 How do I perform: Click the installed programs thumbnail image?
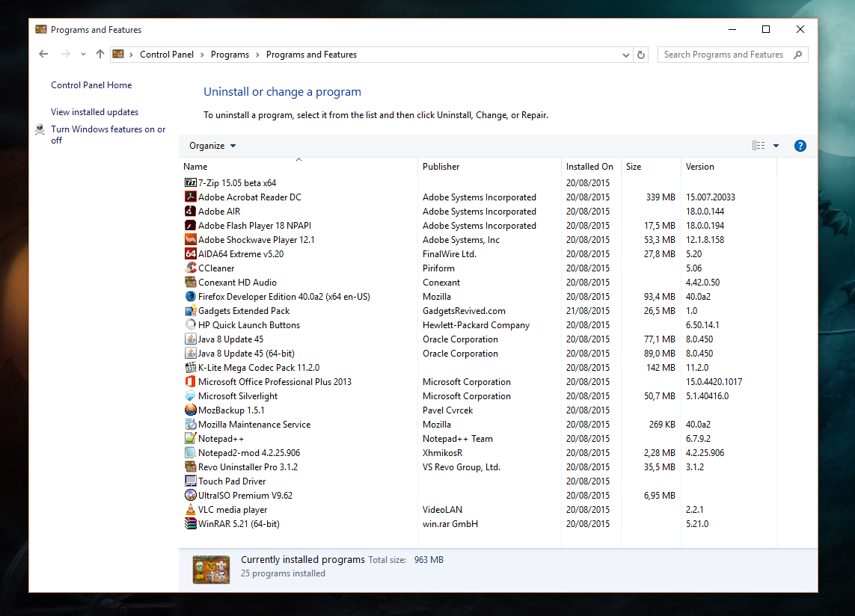211,570
